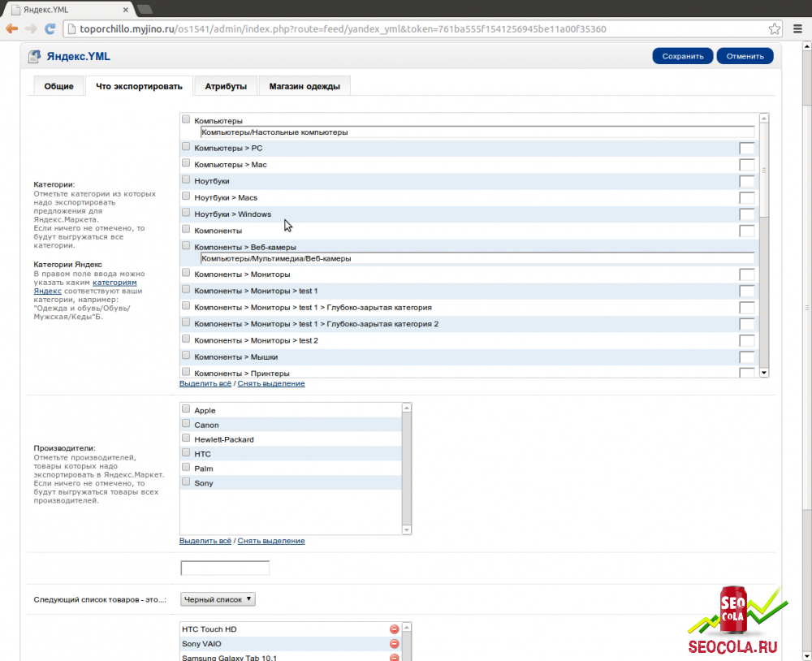Focus the product search field above the blacklist

pyautogui.click(x=225, y=568)
